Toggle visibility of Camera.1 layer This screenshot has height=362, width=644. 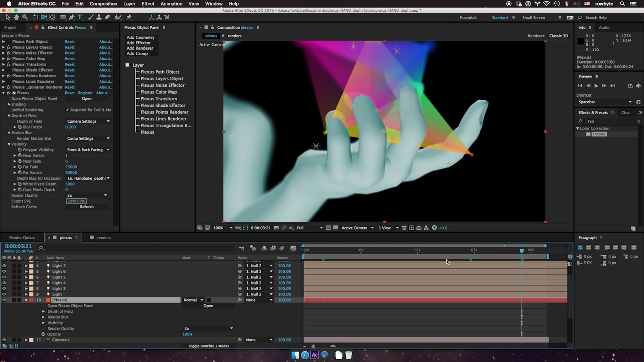point(4,340)
